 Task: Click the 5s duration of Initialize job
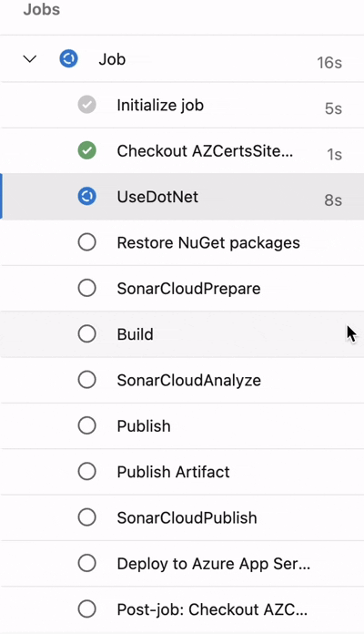pos(333,108)
